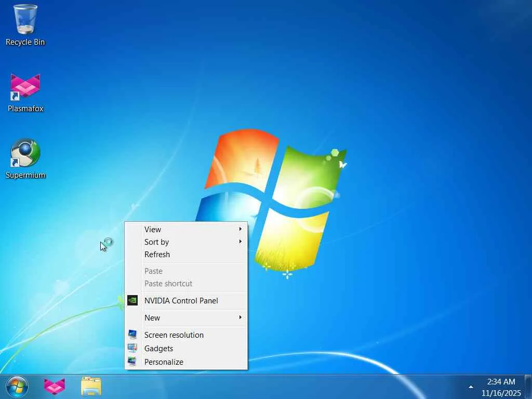Open NVIDIA Control Panel menu entry

pos(186,301)
